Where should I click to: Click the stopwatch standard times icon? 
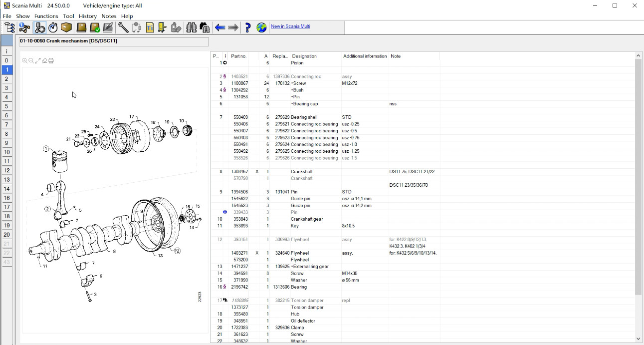pos(53,27)
